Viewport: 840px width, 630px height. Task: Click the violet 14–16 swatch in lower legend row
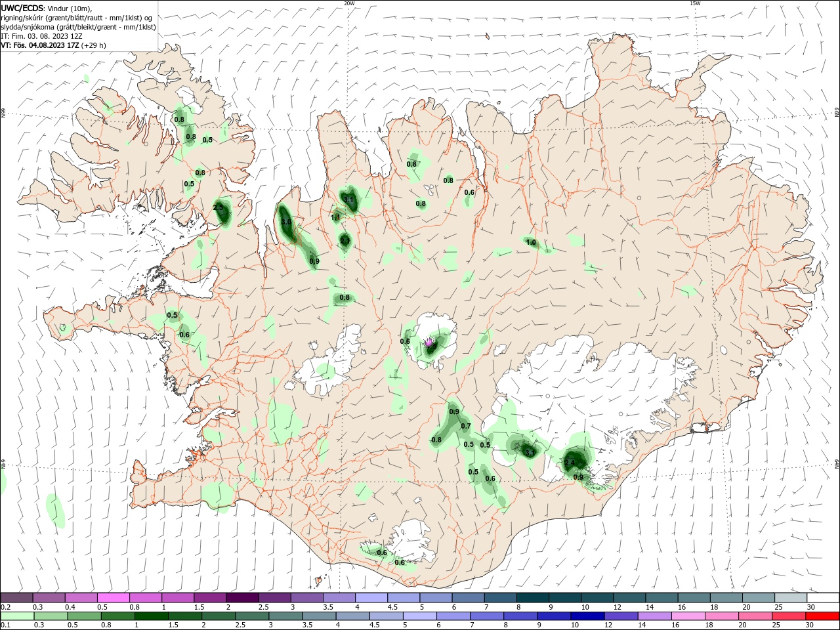coord(655,616)
